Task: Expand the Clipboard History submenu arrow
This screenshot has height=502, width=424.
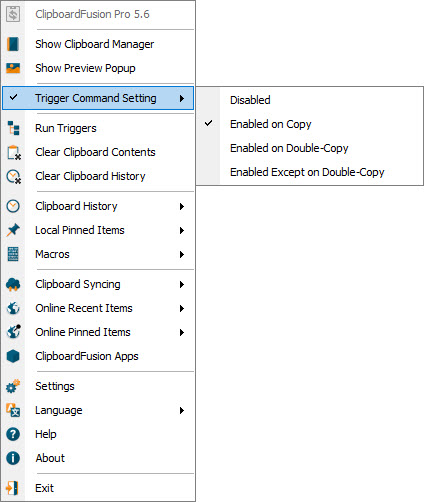Action: coord(182,206)
